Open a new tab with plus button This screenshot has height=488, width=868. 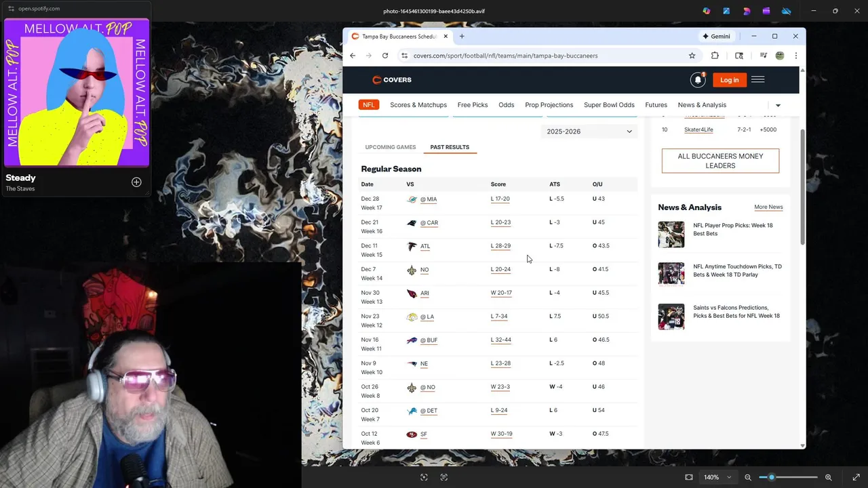click(462, 36)
